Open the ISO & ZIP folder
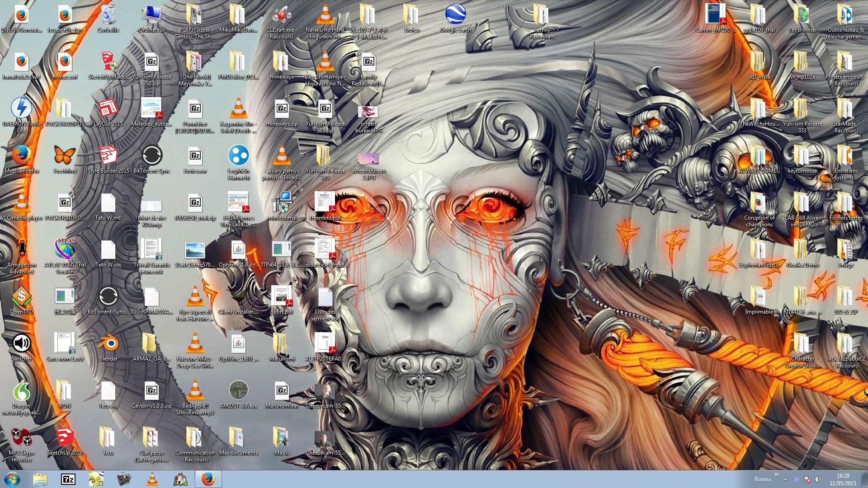The image size is (868, 488). click(846, 300)
